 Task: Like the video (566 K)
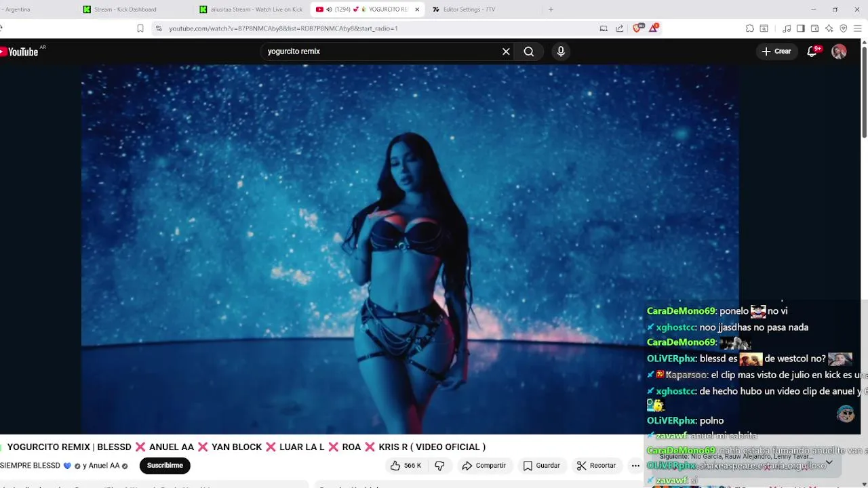[x=406, y=466]
